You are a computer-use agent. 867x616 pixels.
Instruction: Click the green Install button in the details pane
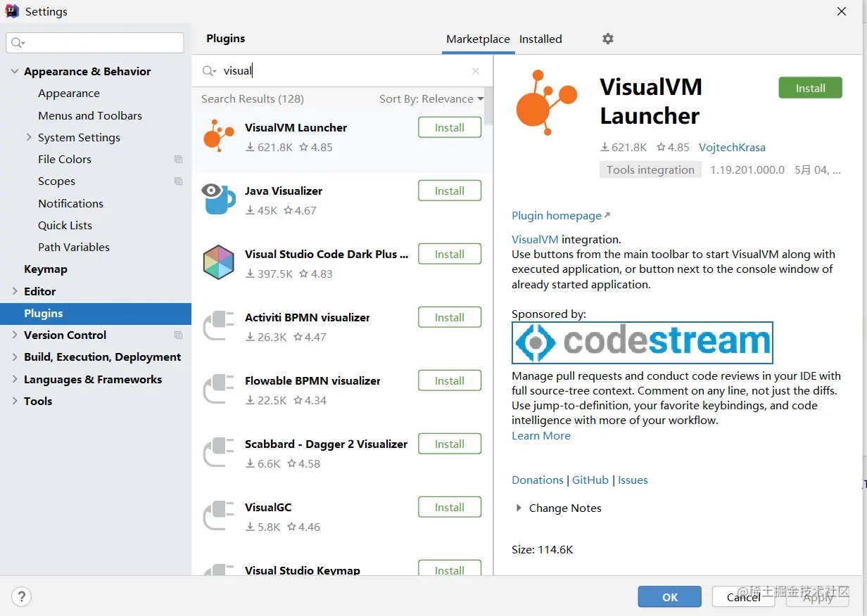pos(810,88)
